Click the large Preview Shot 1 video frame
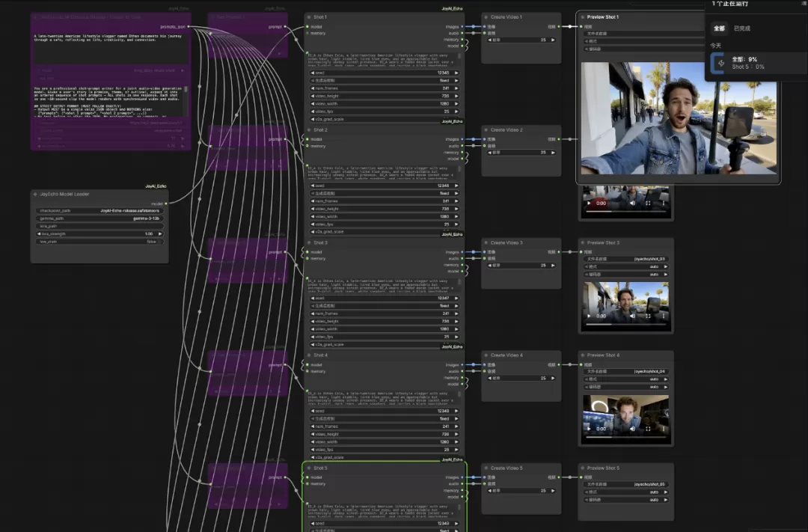Viewport: 808px width, 532px height. [679, 118]
